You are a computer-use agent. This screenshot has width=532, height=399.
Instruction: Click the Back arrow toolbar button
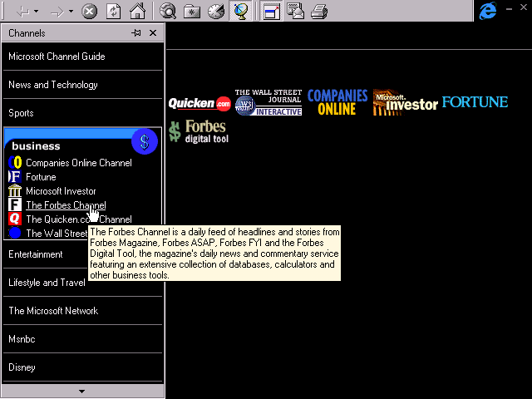(22, 12)
